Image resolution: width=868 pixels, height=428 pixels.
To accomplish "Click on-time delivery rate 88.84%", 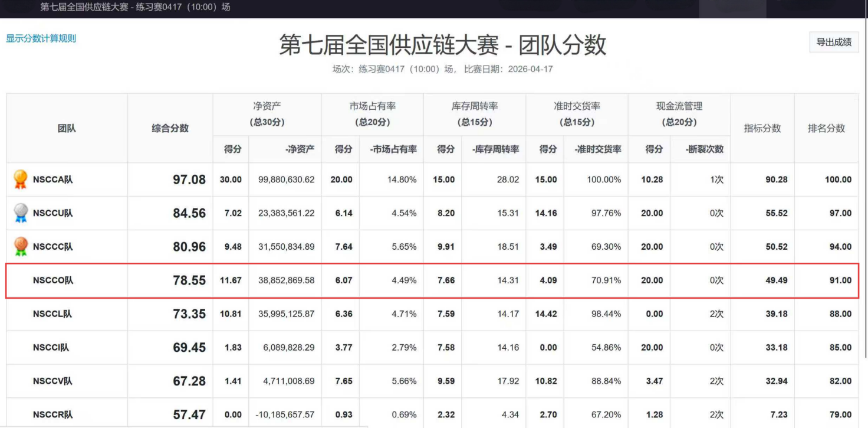I will [x=606, y=381].
